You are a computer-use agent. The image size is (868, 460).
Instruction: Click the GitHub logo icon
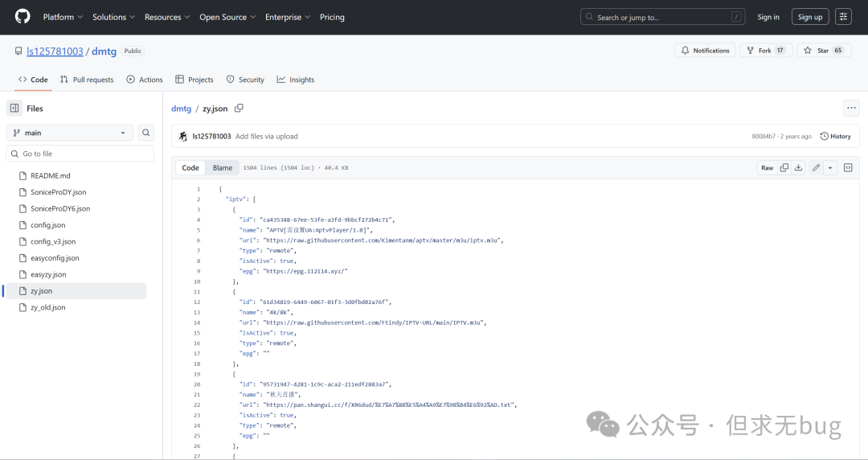pyautogui.click(x=23, y=17)
